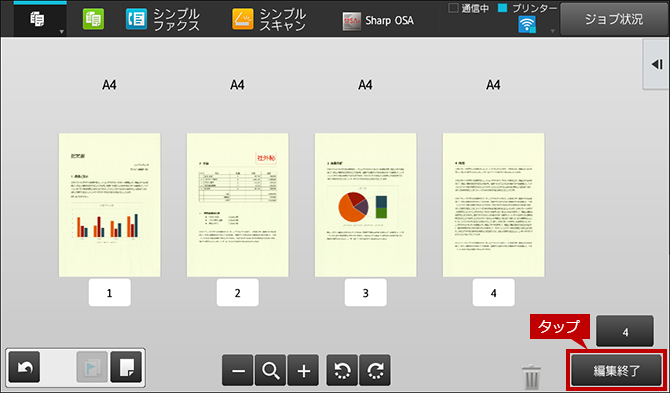The height and width of the screenshot is (393, 670).
Task: Tap the trash can delete icon
Action: [532, 377]
